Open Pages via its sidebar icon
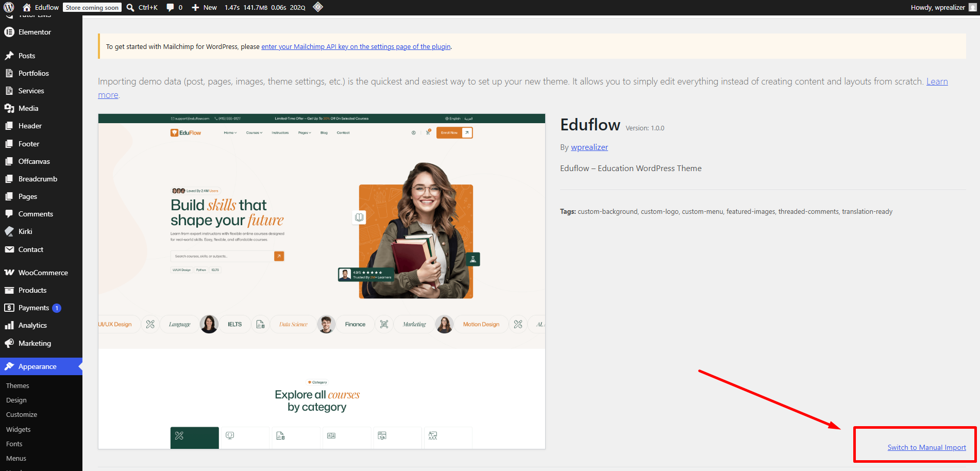This screenshot has height=471, width=980. [x=9, y=196]
